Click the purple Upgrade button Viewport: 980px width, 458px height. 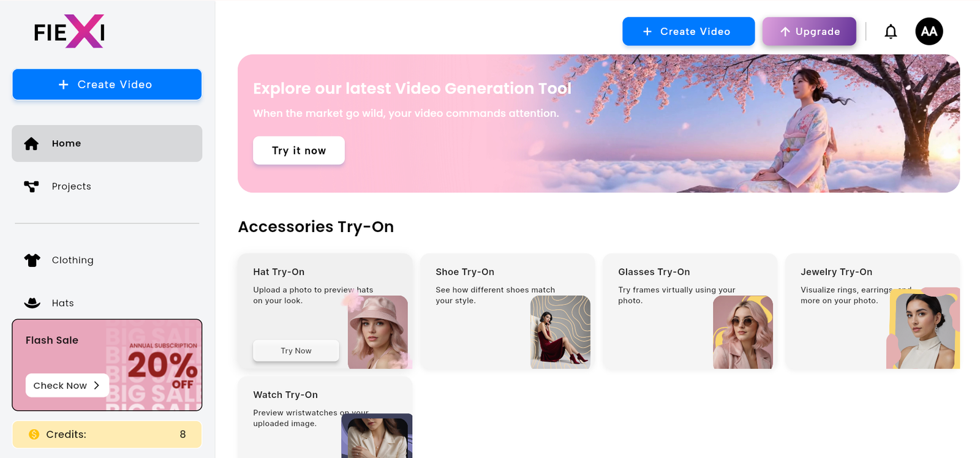tap(809, 32)
